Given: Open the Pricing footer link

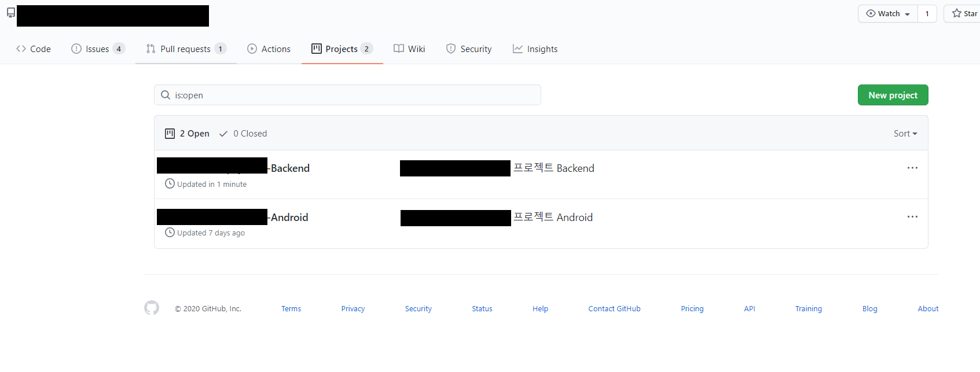Looking at the screenshot, I should tap(692, 309).
